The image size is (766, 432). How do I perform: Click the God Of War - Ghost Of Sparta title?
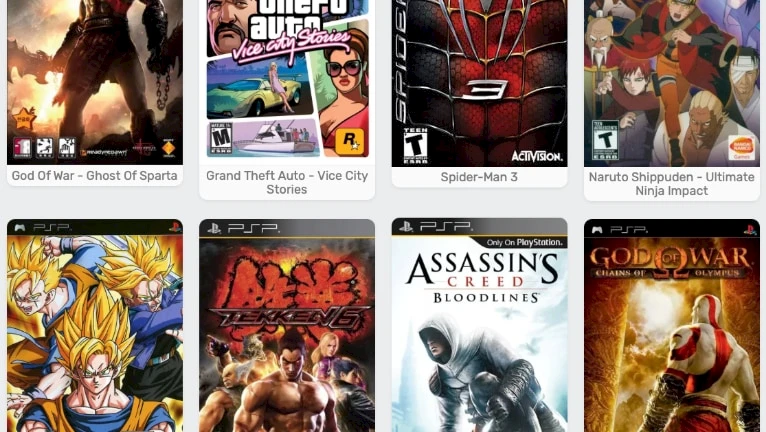pos(95,176)
